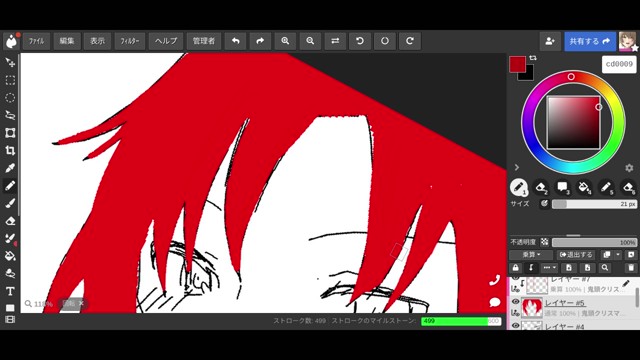The width and height of the screenshot is (640, 360).
Task: Open new layer dropdown arrow
Action: 618,255
